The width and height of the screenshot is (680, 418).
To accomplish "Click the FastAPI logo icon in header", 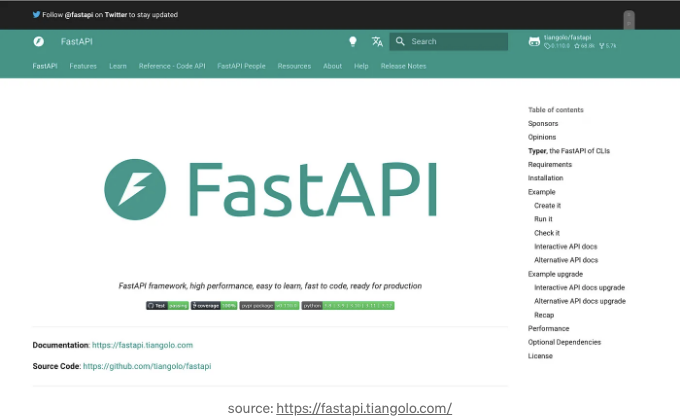I will [39, 41].
